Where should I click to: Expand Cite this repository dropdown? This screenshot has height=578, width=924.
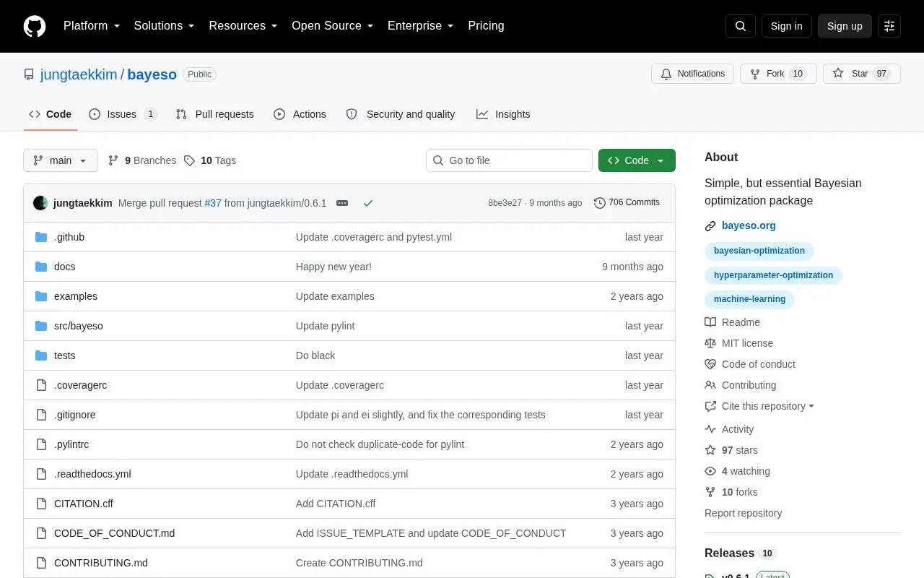(759, 406)
